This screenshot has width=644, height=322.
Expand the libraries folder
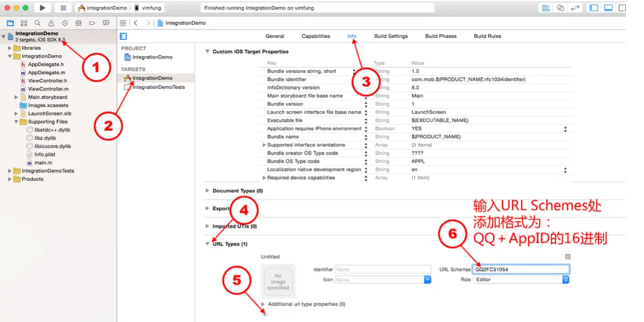click(10, 48)
